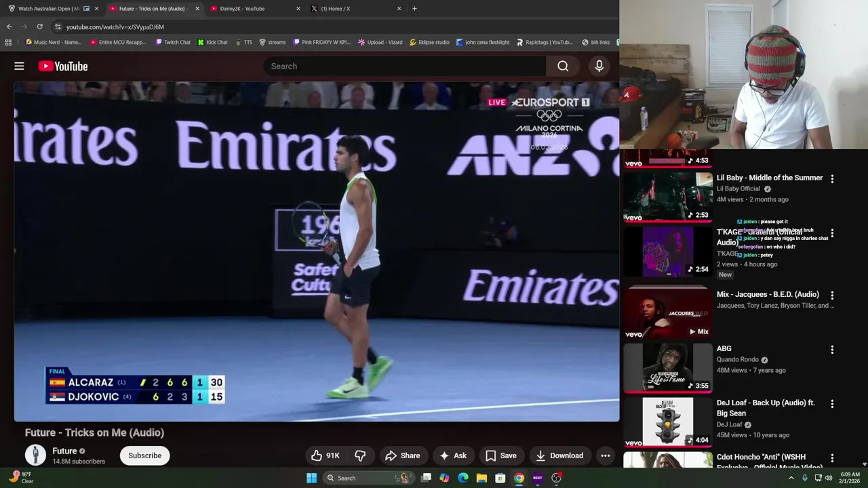Play the T'KAGE audio thumbnail
Screen dimensions: 868x488
[667, 251]
